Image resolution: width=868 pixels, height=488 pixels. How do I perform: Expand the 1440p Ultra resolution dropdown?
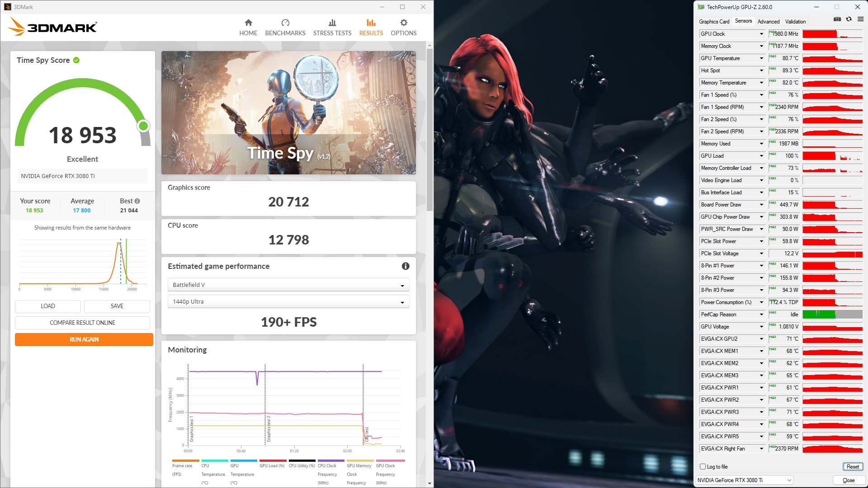click(288, 302)
